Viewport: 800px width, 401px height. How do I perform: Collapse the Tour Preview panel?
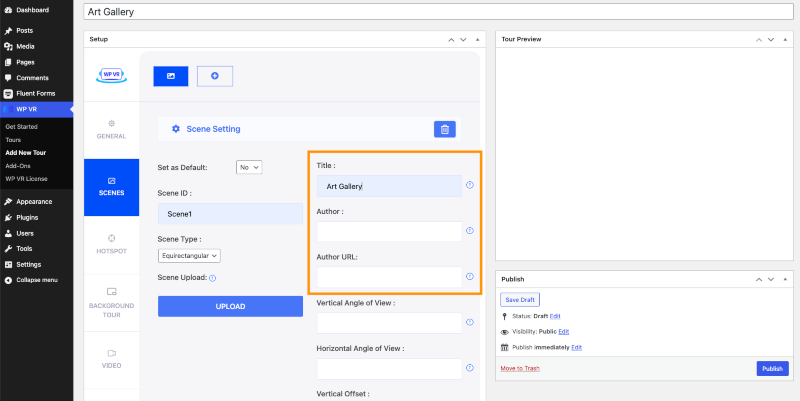coord(785,39)
